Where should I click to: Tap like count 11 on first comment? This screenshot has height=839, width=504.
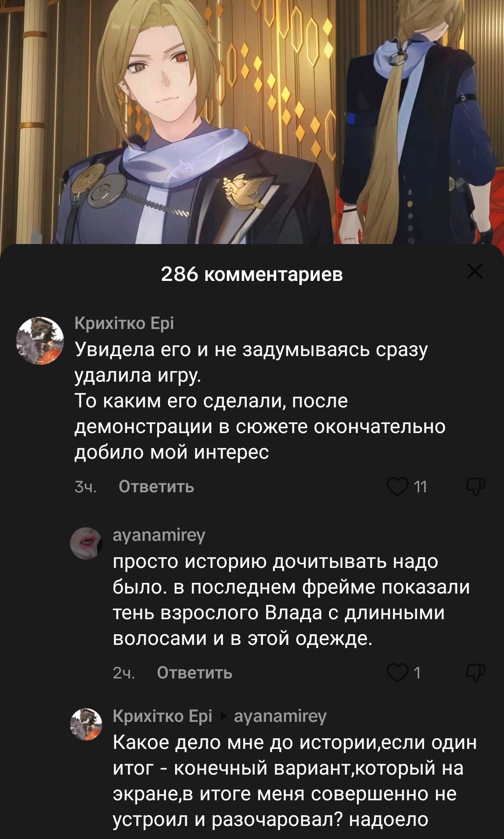[420, 487]
